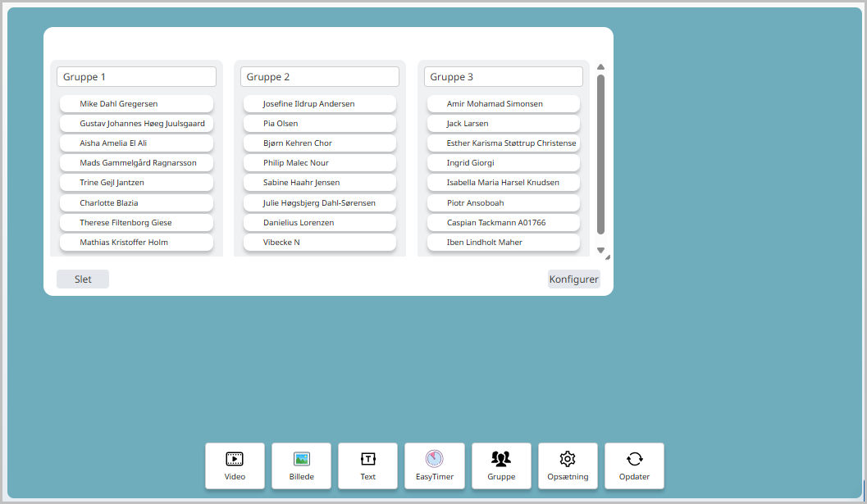This screenshot has width=867, height=504.
Task: Click the group list scrollbar thumb
Action: [x=601, y=154]
